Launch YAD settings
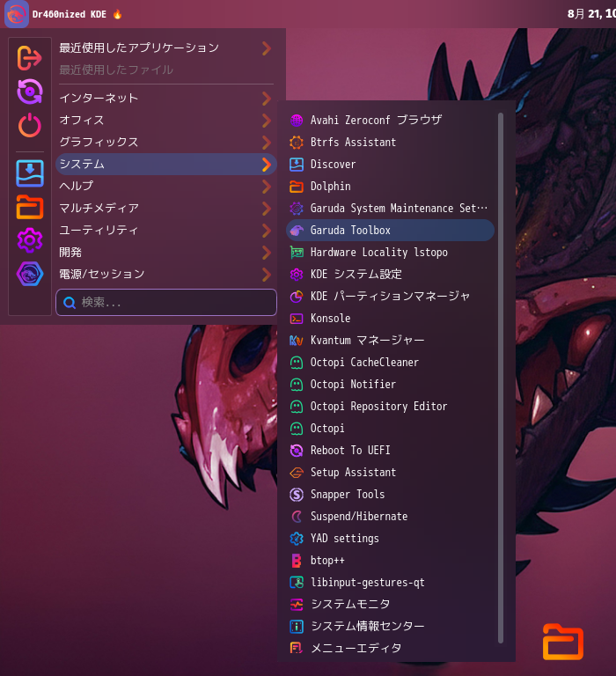This screenshot has width=616, height=676. coord(390,539)
